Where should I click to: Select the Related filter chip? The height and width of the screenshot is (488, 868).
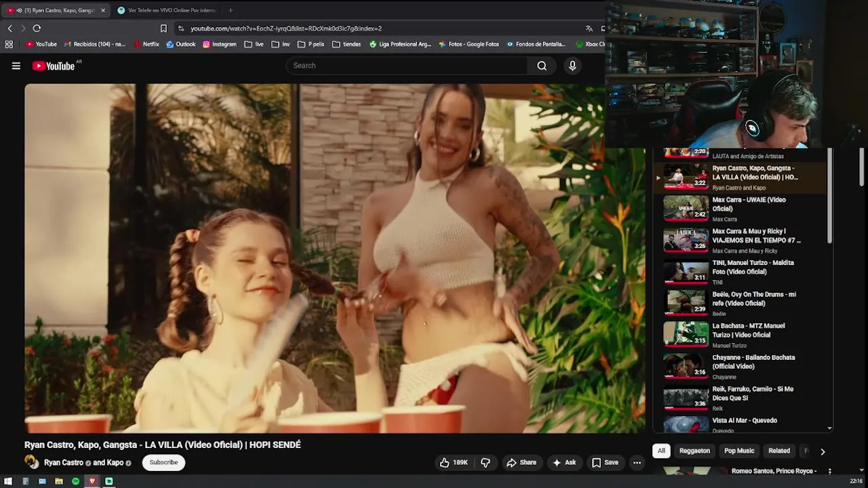tap(779, 451)
